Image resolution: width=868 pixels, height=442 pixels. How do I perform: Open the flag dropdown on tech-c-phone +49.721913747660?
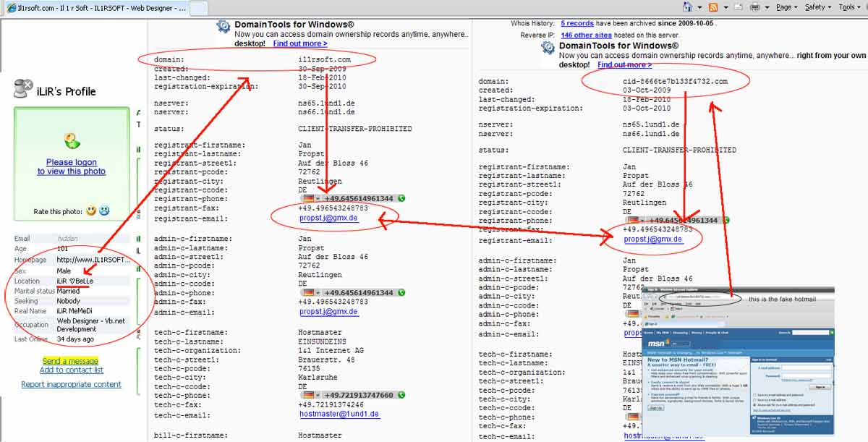(x=318, y=396)
